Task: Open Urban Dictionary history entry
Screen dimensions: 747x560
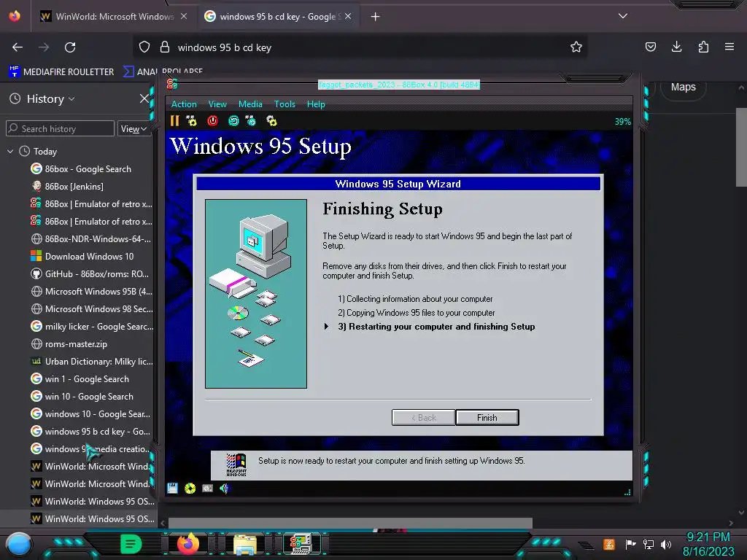Action: click(x=98, y=362)
